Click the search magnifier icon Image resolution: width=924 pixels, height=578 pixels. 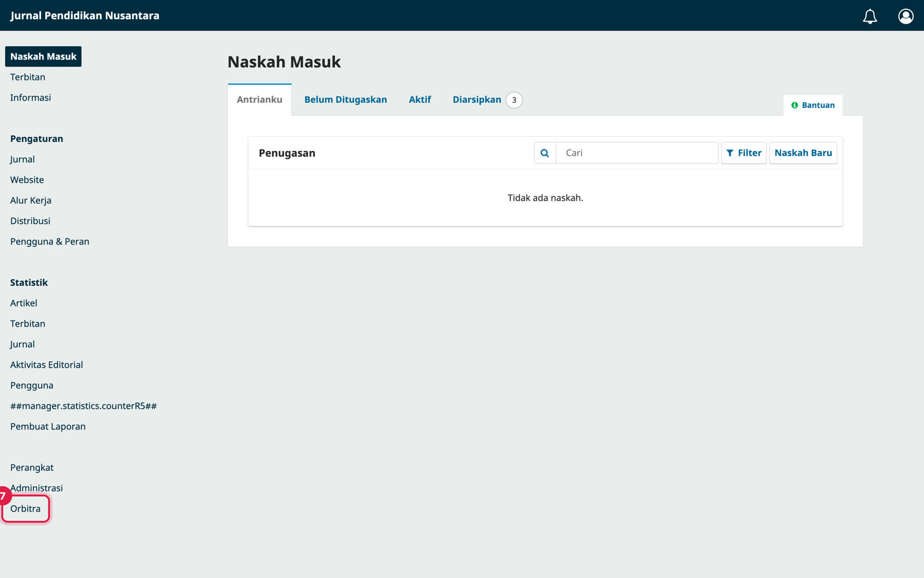pyautogui.click(x=545, y=153)
